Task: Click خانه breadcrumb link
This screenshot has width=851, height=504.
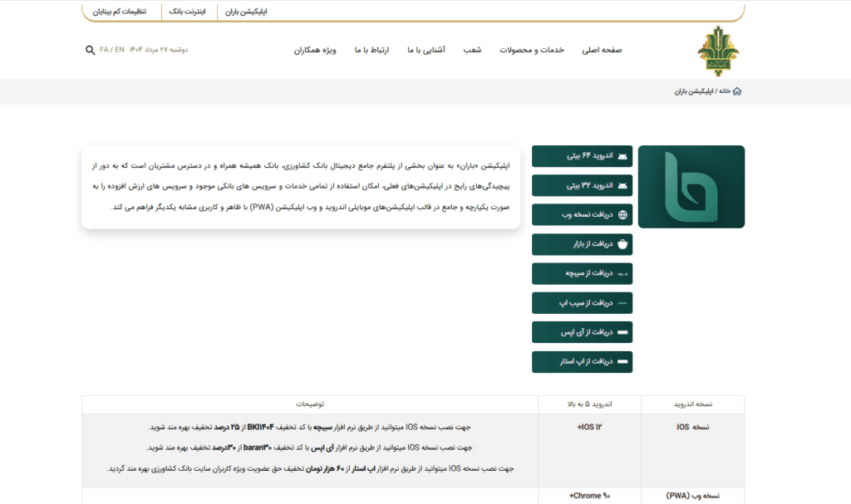Action: pos(725,91)
